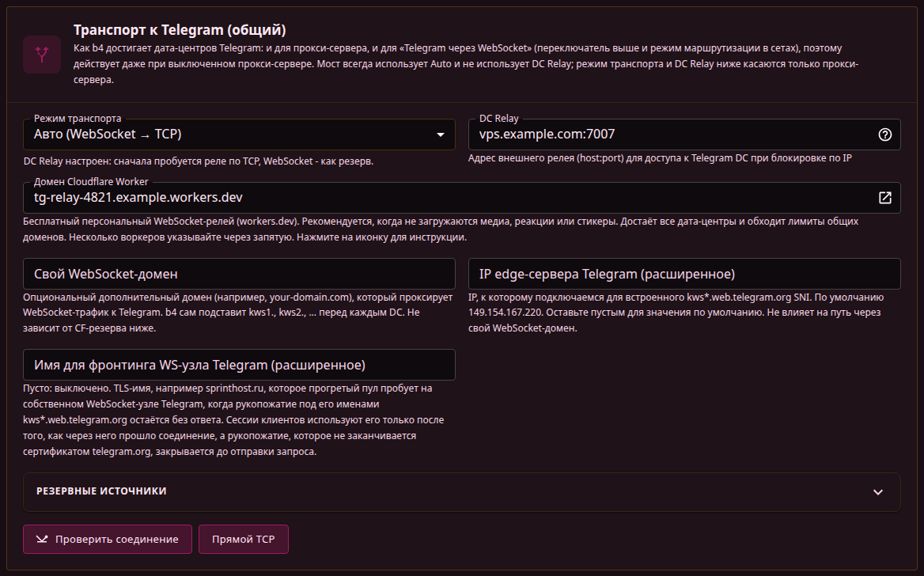Select the Авто (WebSocket → TCP) combo box

239,135
